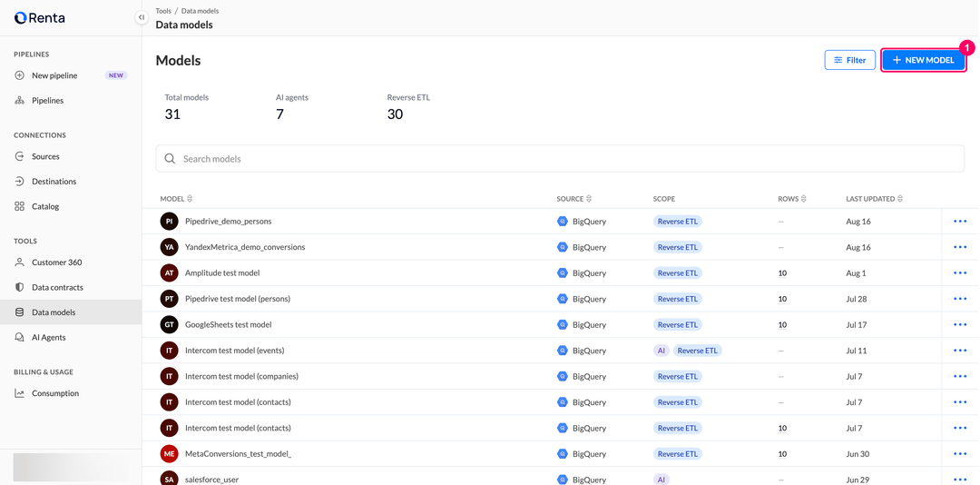Image resolution: width=980 pixels, height=485 pixels.
Task: Click the Renta logo
Action: (x=39, y=17)
